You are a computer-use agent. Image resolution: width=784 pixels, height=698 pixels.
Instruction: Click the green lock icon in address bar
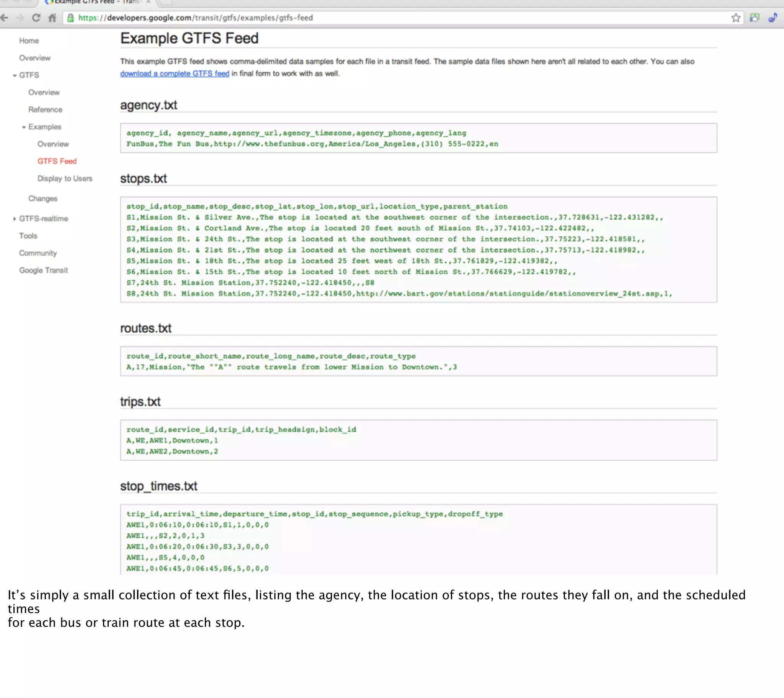pos(70,18)
